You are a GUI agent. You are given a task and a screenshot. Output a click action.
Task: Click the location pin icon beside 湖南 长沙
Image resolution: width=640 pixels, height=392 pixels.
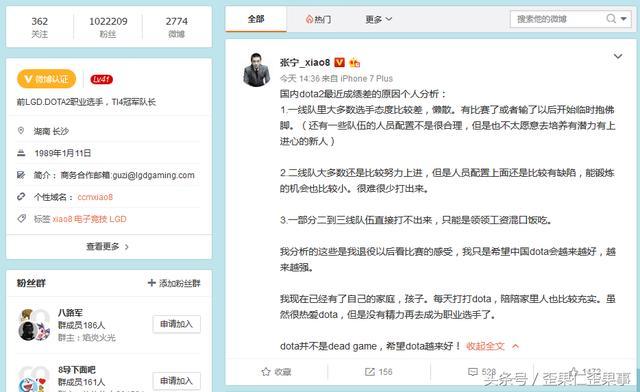click(21, 131)
